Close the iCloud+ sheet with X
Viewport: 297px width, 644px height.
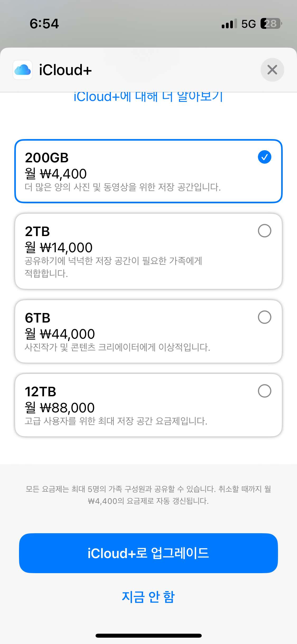(x=272, y=70)
